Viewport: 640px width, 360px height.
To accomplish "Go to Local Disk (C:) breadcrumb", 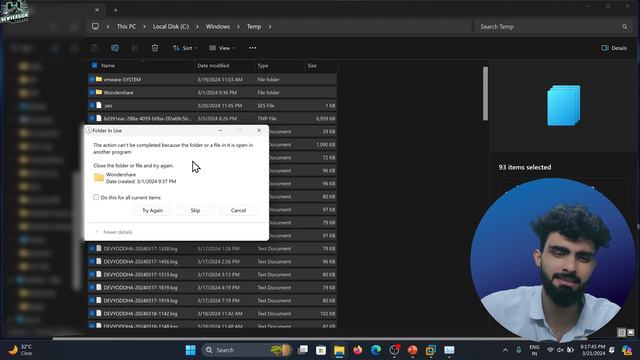I will pos(171,27).
